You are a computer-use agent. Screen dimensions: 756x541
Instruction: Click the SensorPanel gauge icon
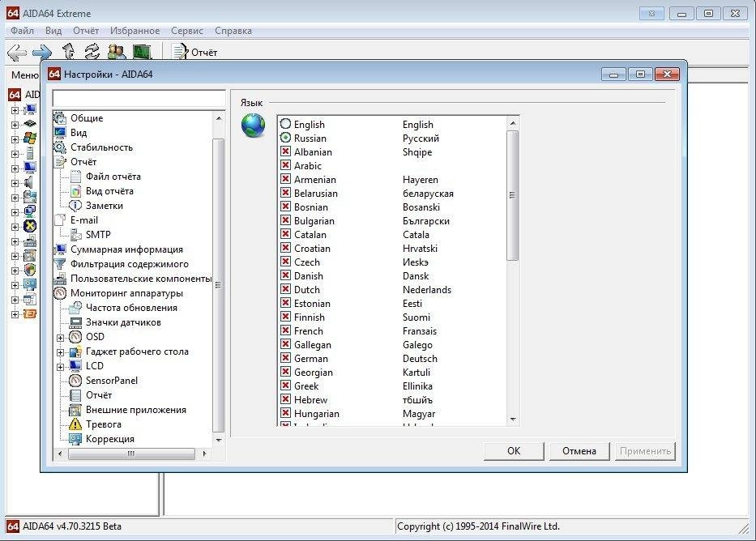[x=75, y=381]
